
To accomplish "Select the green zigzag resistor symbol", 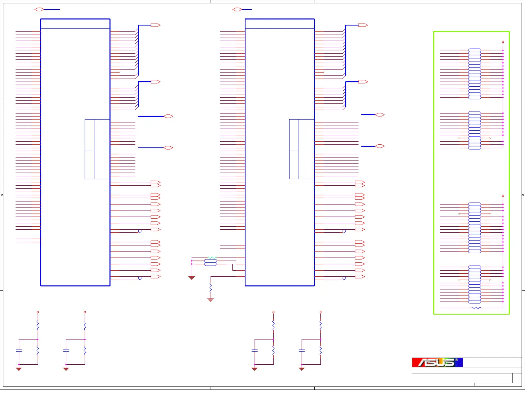I will [x=212, y=258].
